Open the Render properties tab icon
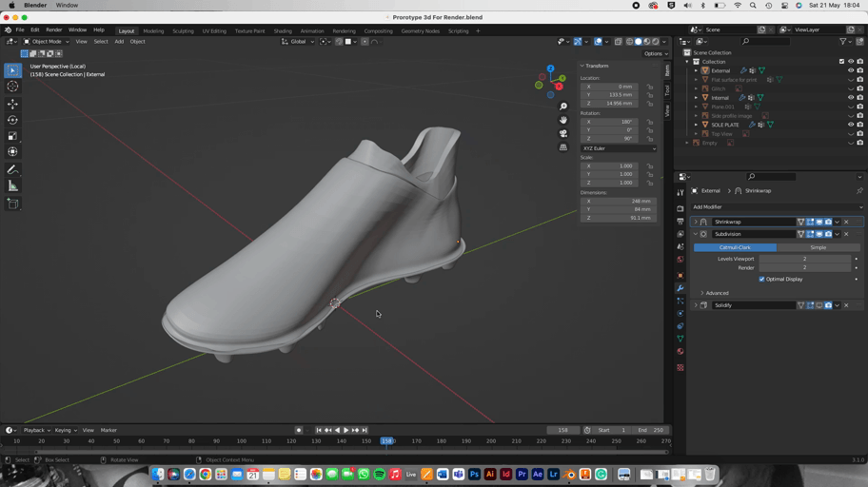868x487 pixels. (681, 208)
